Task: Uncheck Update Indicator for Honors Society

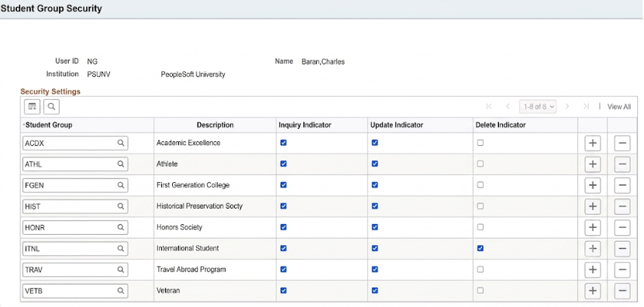Action: point(374,227)
